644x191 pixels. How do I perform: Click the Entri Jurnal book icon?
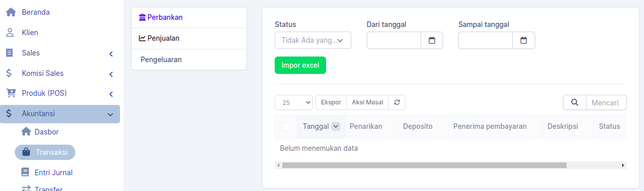pyautogui.click(x=25, y=172)
